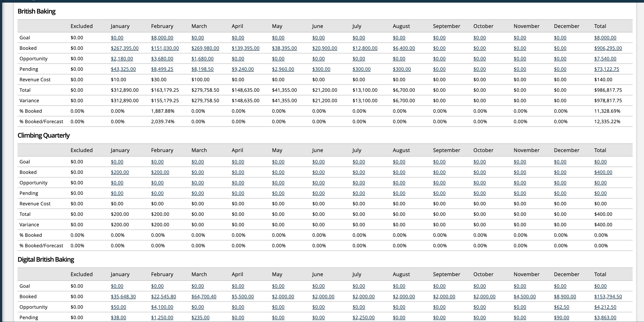The height and width of the screenshot is (322, 644).
Task: Click February Opportunity $3,680.00 link
Action: point(162,59)
